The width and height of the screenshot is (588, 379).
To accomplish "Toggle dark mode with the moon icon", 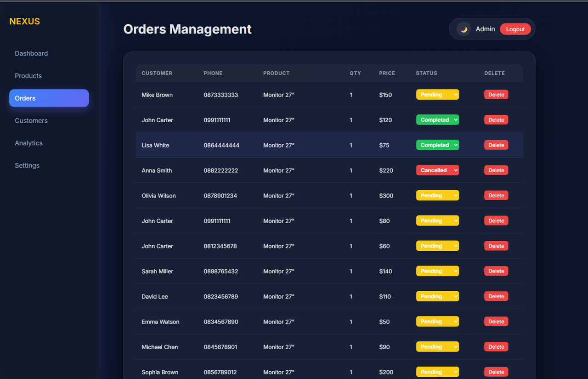I will (x=464, y=29).
